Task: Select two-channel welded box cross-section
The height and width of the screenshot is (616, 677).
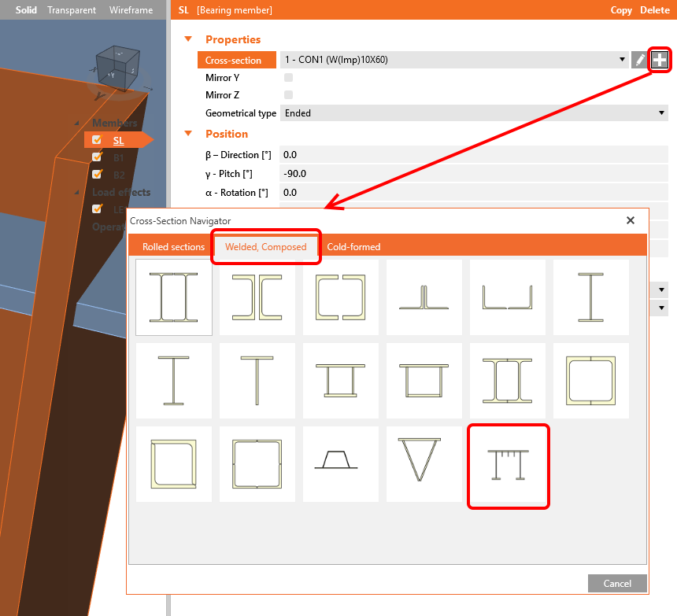Action: click(x=590, y=381)
